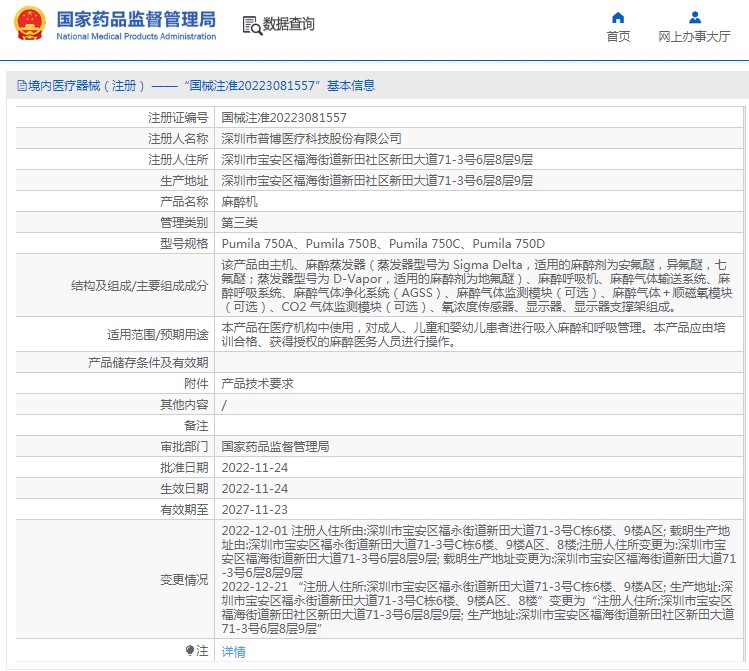Click the product name 麻醉机
The height and width of the screenshot is (671, 749).
coord(239,202)
